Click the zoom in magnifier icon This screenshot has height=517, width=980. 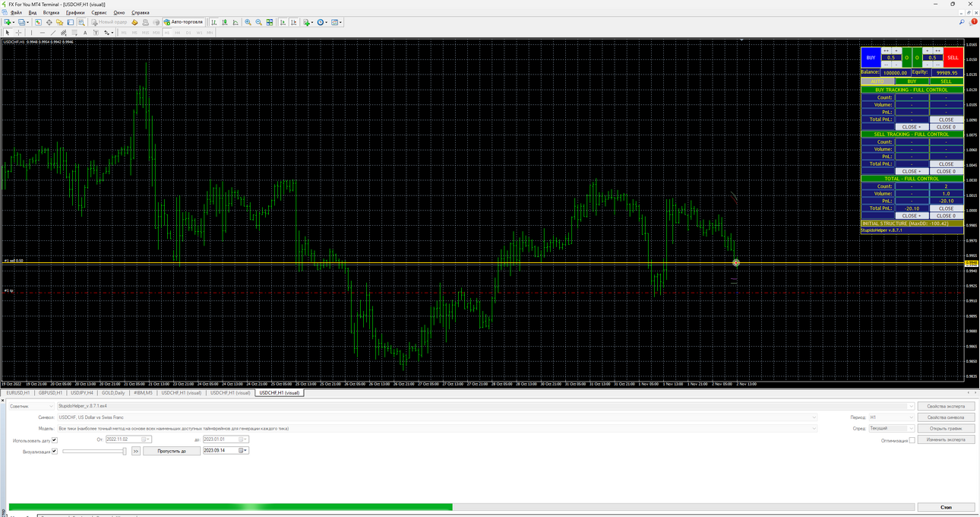pos(248,22)
